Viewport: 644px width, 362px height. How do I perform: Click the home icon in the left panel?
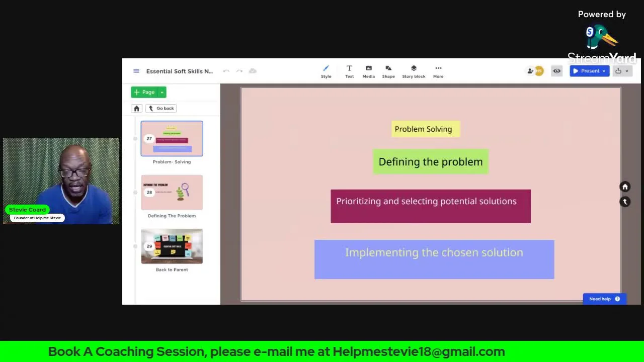click(x=136, y=108)
